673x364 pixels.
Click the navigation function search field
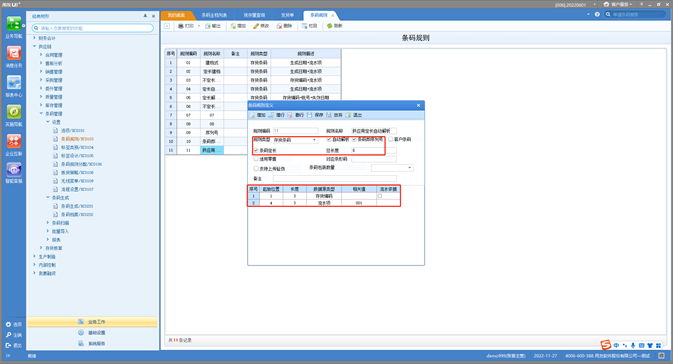point(93,28)
